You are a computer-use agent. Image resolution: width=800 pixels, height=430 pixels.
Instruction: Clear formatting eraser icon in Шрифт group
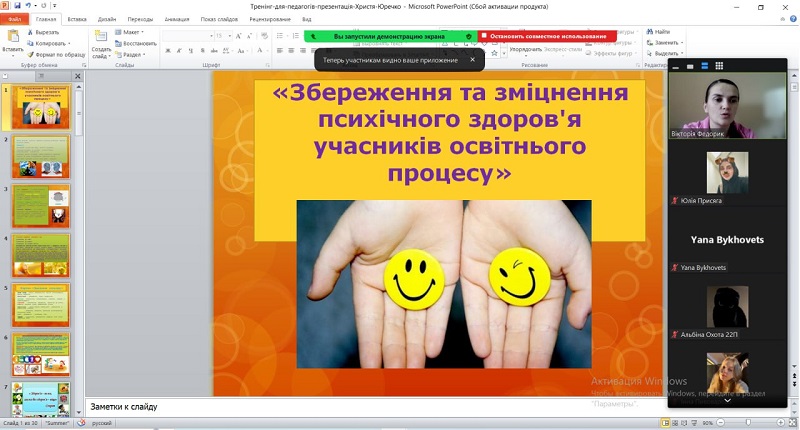pos(264,36)
